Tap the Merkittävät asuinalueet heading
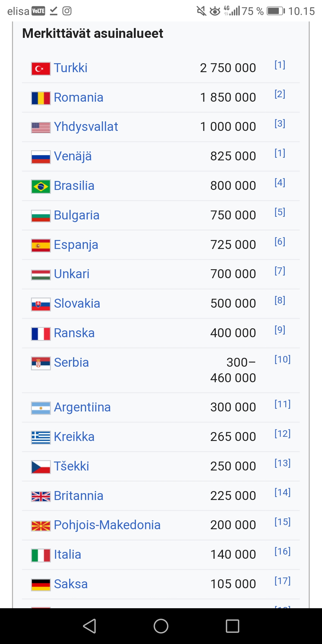 click(93, 33)
